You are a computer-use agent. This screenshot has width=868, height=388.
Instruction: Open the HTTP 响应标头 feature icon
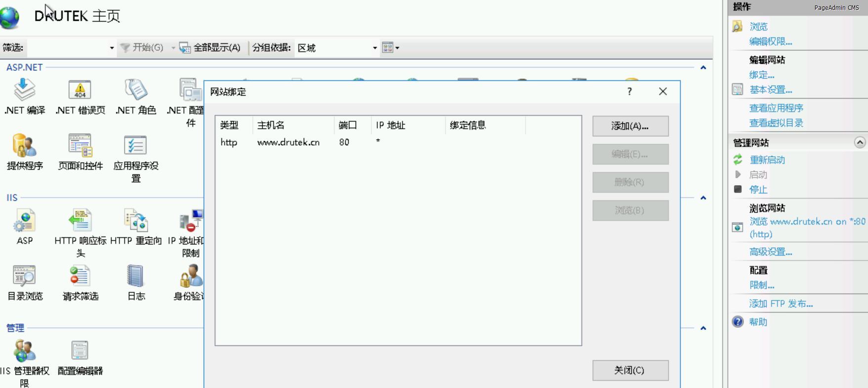80,220
